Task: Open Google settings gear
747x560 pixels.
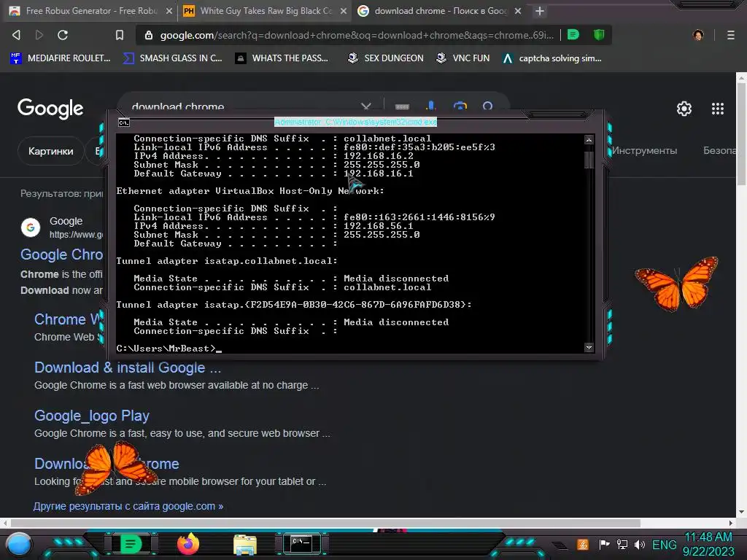Action: (x=684, y=109)
